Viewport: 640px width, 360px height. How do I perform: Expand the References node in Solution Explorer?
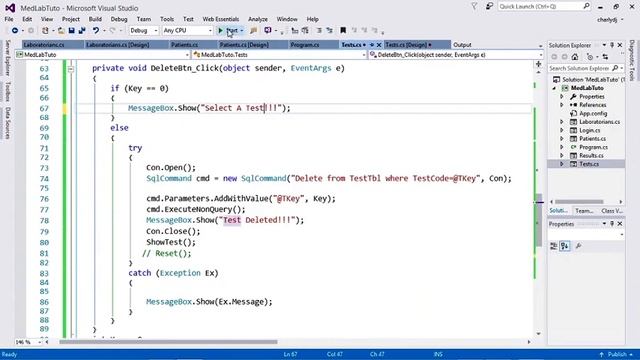point(562,105)
